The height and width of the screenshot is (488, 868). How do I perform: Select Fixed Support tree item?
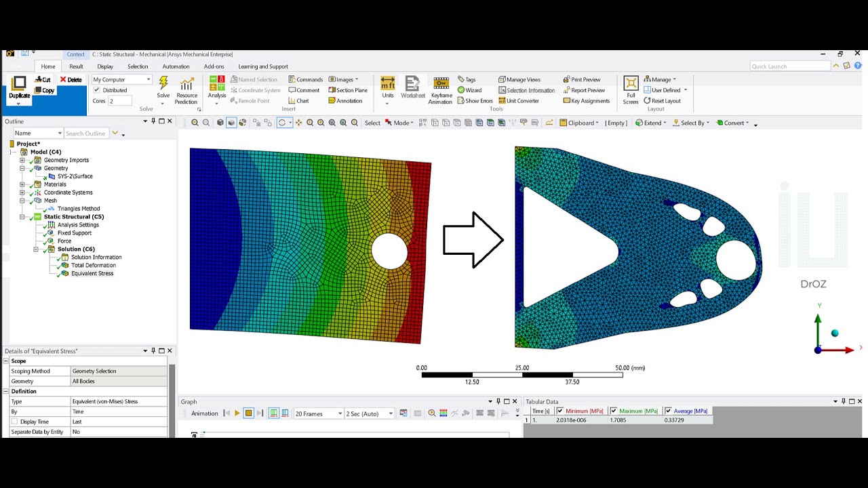click(x=74, y=233)
